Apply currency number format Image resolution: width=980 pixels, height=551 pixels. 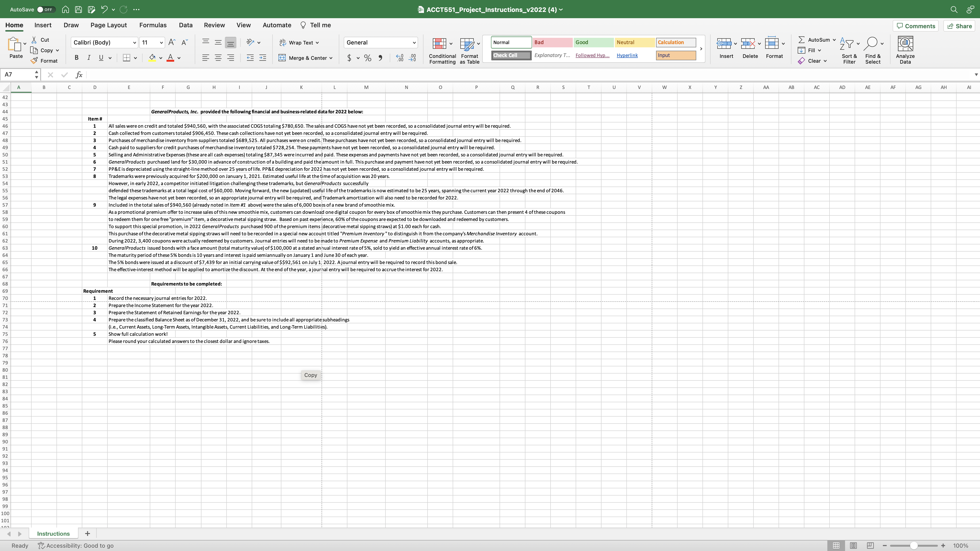coord(349,58)
